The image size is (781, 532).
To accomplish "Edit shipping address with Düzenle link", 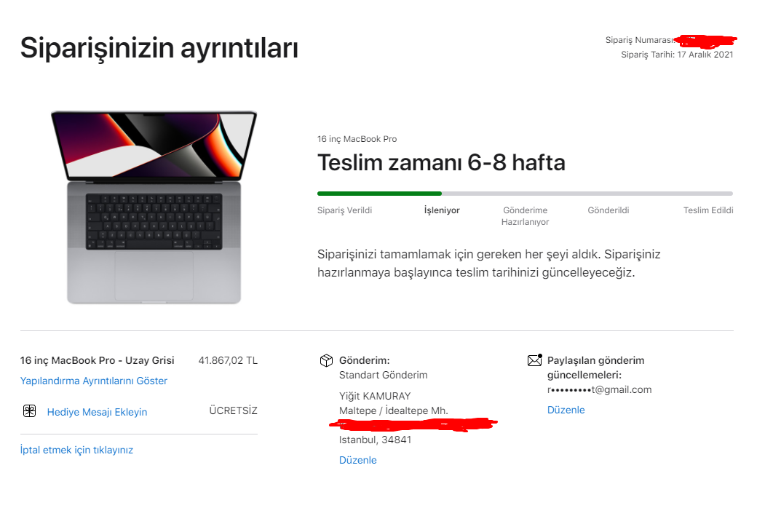I will click(357, 460).
